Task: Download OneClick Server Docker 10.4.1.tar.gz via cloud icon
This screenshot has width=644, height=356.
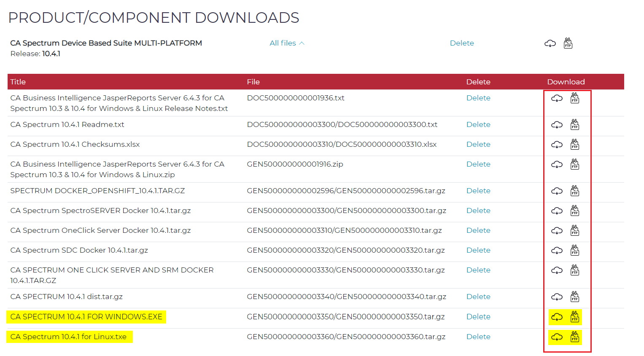Action: [x=557, y=231]
